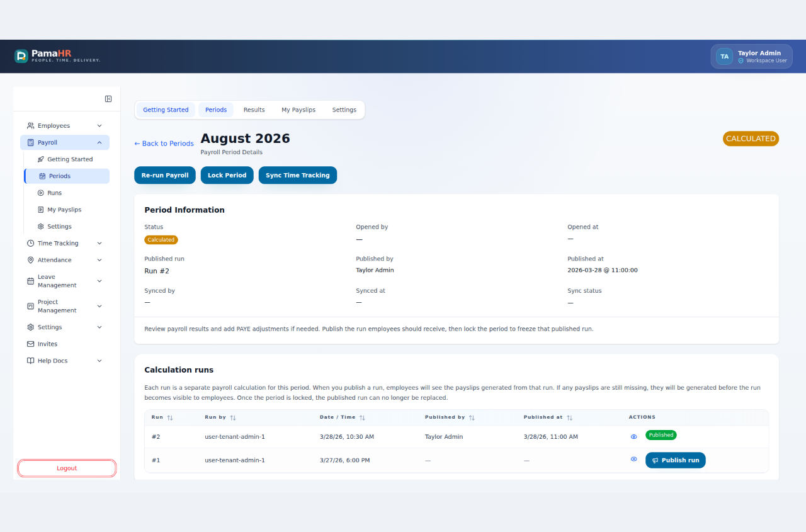
Task: Click the Run #2 published run value
Action: click(157, 271)
